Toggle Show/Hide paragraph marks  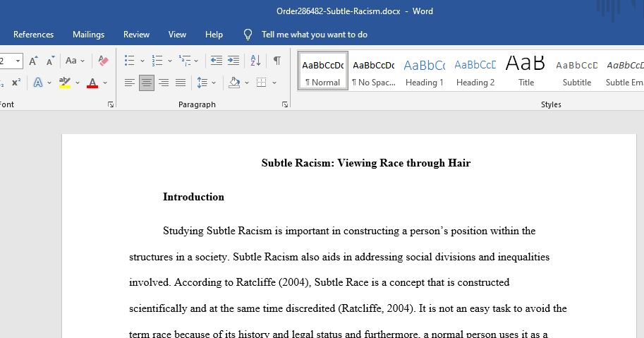pyautogui.click(x=277, y=61)
